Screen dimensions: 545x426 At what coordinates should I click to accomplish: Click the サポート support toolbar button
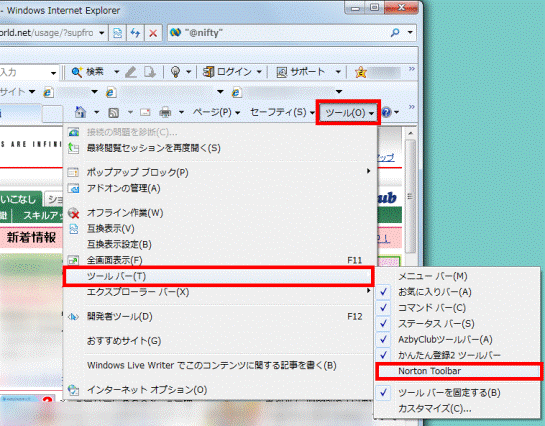coord(301,72)
